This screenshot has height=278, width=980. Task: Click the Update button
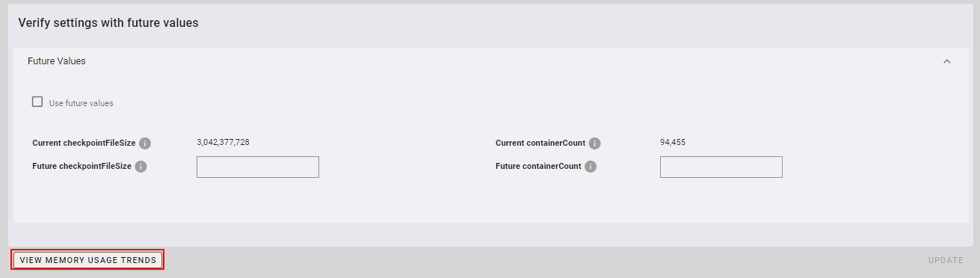point(946,260)
